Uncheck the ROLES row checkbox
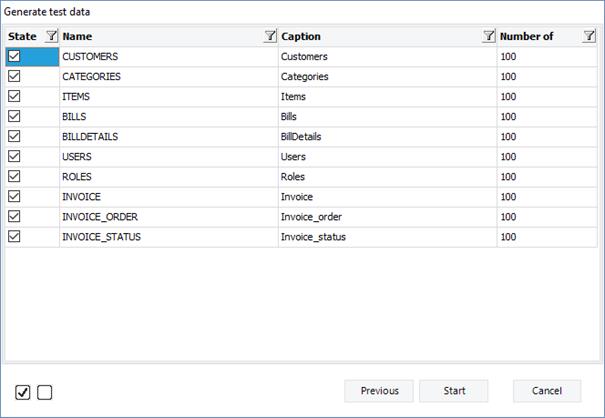Viewport: 605px width, 418px height. click(14, 177)
